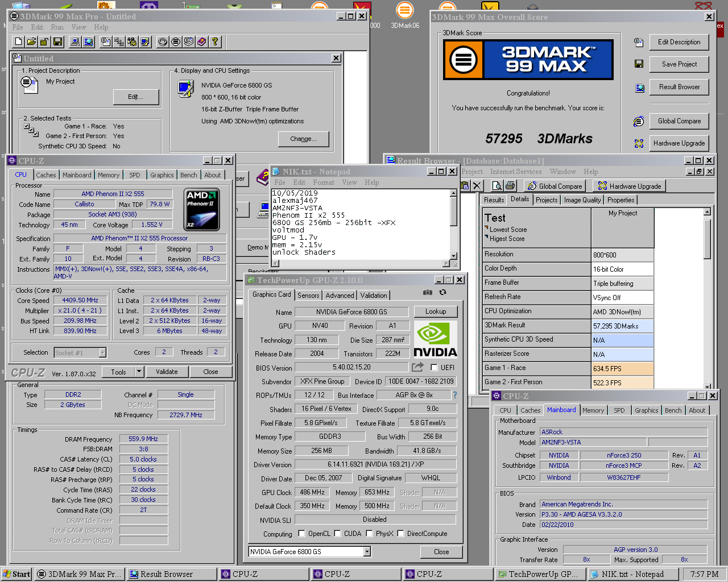The height and width of the screenshot is (582, 728).
Task: Click the Save floppy-disk icon in 3DMark toolbar
Action: pyautogui.click(x=57, y=41)
